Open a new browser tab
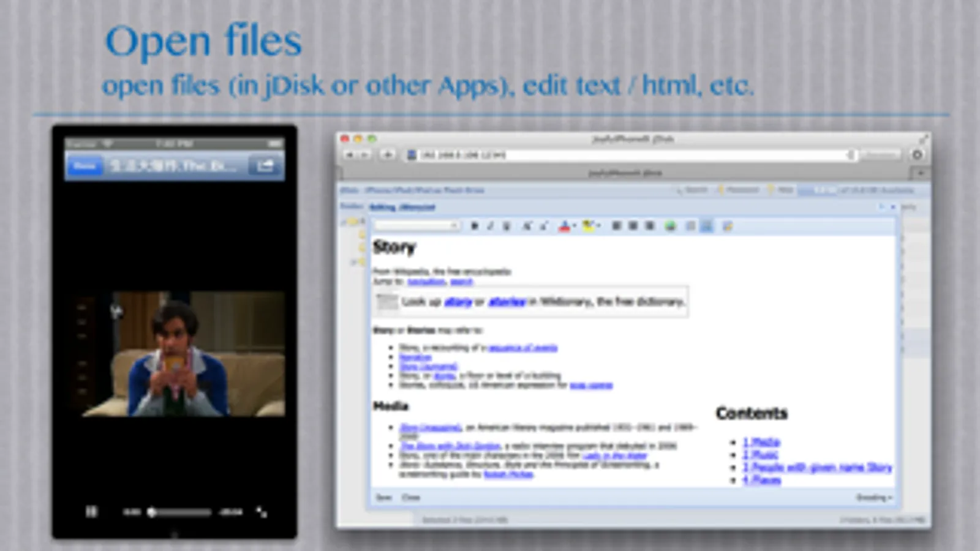The image size is (980, 551). point(920,173)
